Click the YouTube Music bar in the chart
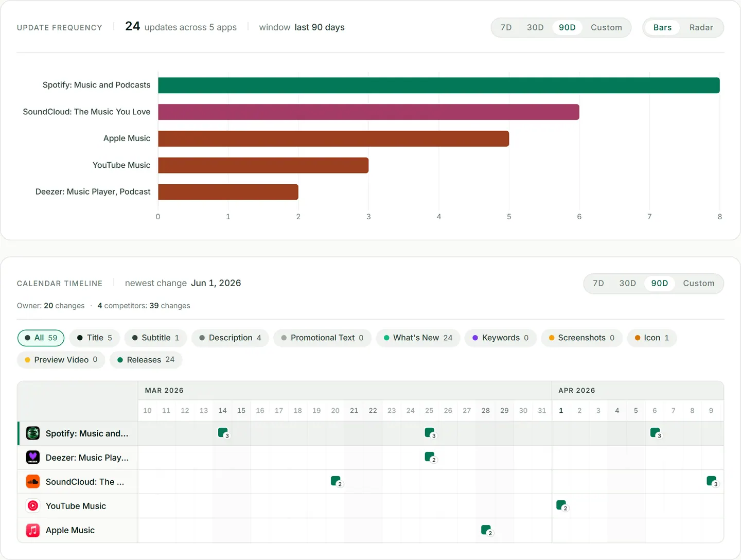The image size is (741, 560). (263, 166)
